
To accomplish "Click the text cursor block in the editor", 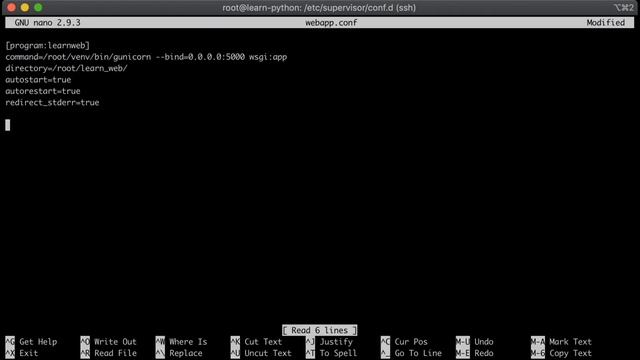I will [8, 125].
